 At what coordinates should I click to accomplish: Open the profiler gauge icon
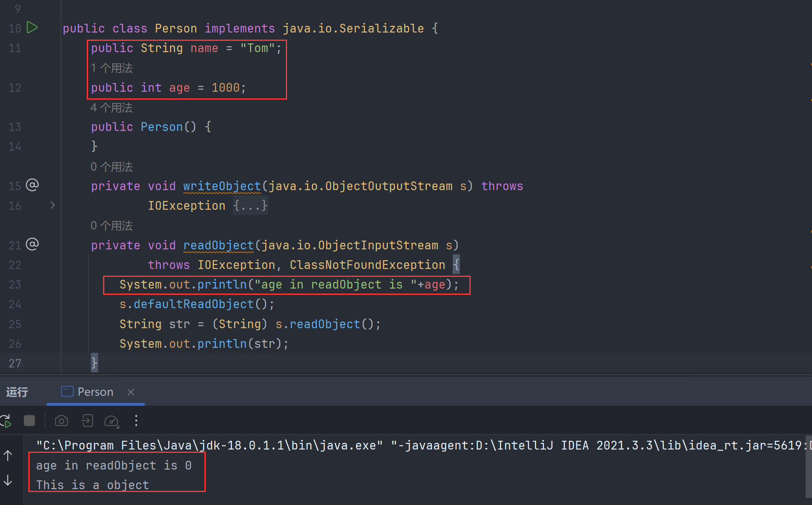[111, 421]
